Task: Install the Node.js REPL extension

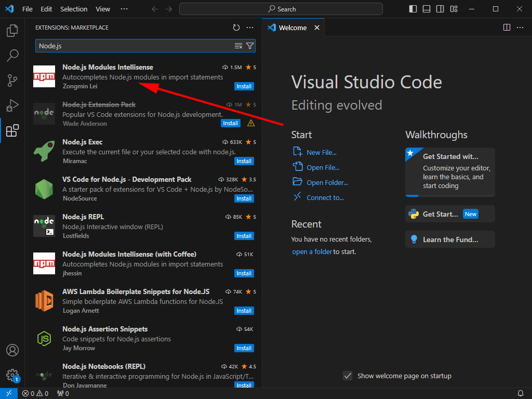Action: pos(244,236)
